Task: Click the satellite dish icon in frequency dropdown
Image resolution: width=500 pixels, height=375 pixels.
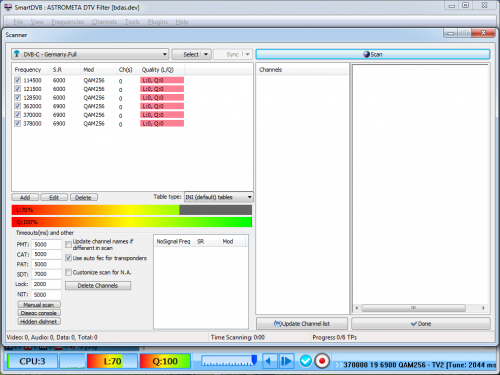Action: (17, 54)
